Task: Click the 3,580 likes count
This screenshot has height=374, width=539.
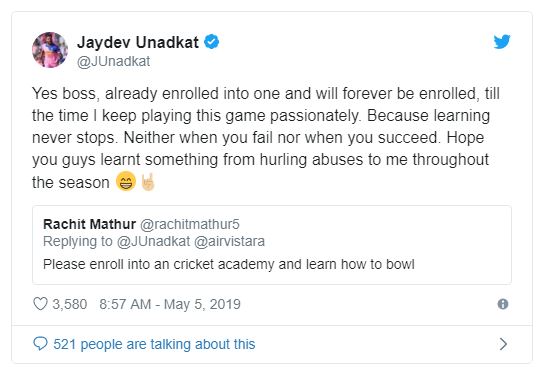Action: tap(69, 304)
